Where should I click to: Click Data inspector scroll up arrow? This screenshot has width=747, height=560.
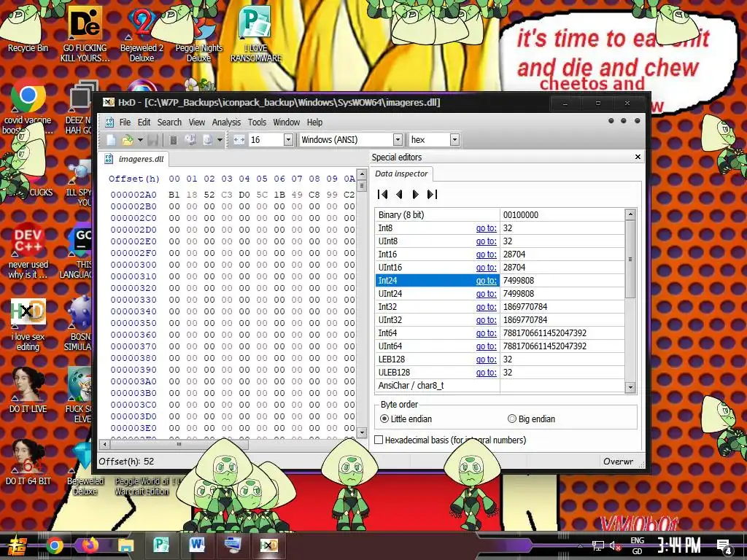pos(630,214)
